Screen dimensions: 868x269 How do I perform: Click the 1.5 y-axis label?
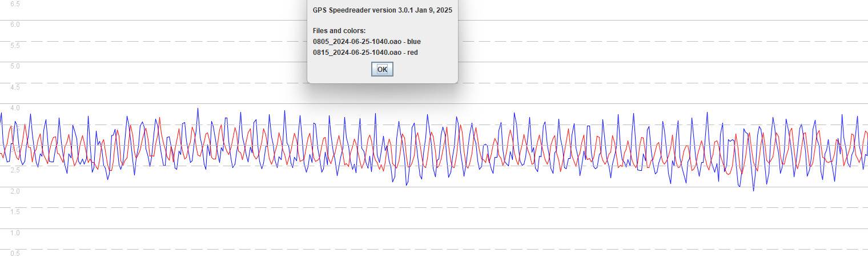click(x=15, y=212)
